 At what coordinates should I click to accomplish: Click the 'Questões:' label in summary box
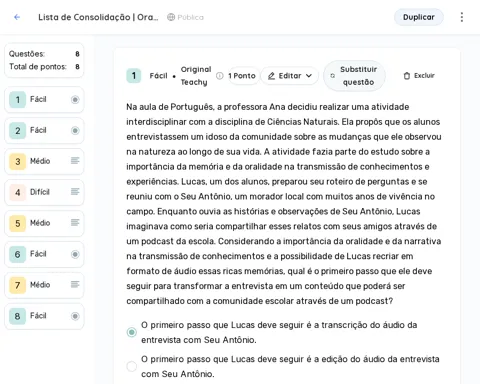(x=27, y=54)
